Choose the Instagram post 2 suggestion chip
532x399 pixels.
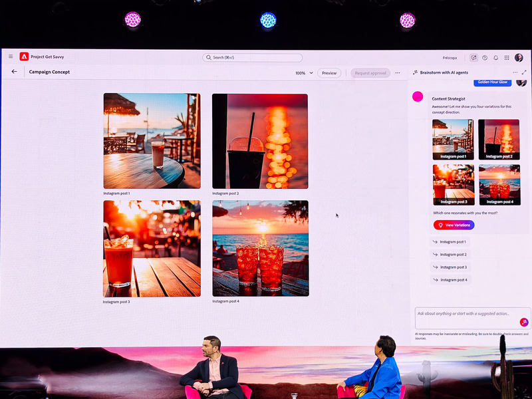click(x=450, y=255)
